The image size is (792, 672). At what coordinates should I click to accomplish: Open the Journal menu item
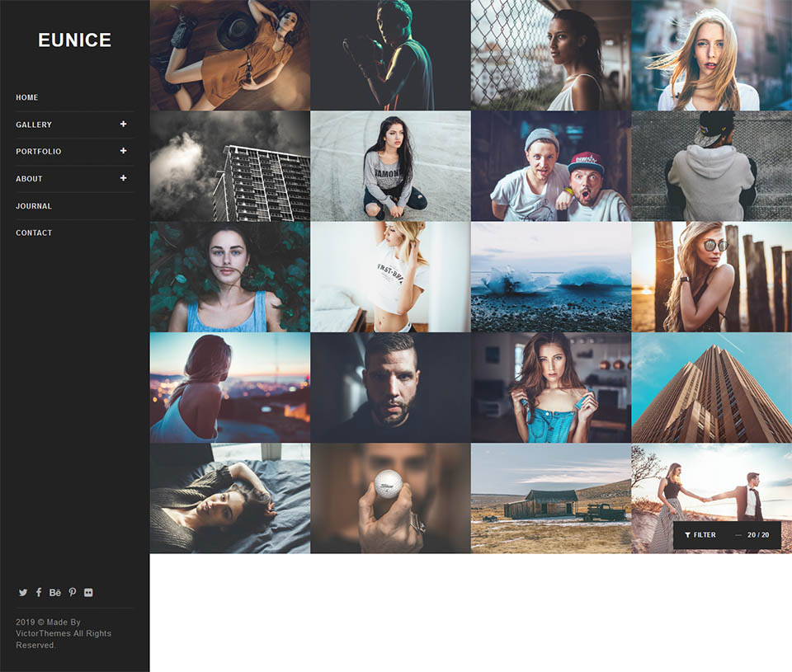(x=34, y=206)
